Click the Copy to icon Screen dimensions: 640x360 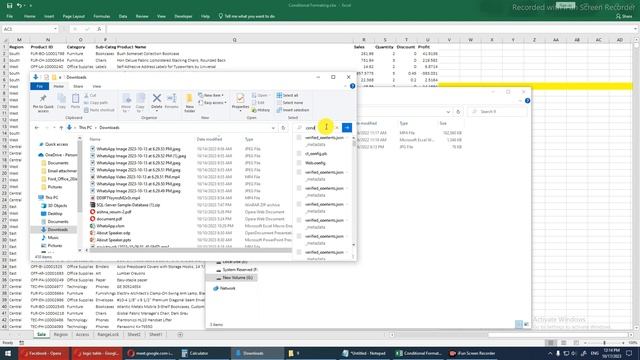[x=140, y=98]
